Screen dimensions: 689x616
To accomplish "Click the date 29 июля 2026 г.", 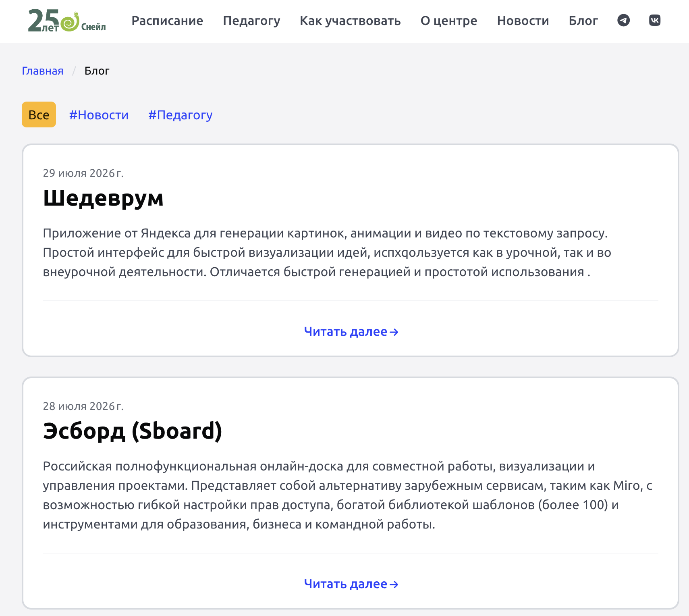I will (83, 173).
